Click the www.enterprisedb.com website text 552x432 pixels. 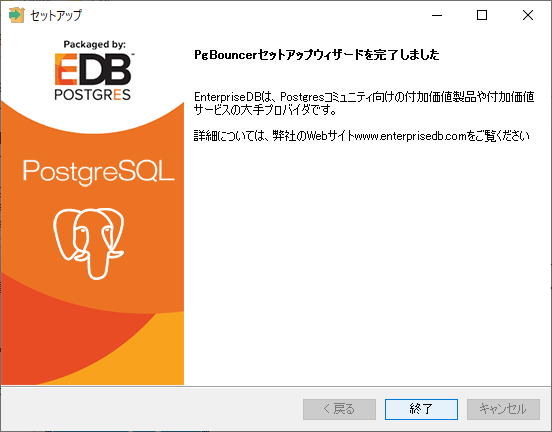coord(410,136)
